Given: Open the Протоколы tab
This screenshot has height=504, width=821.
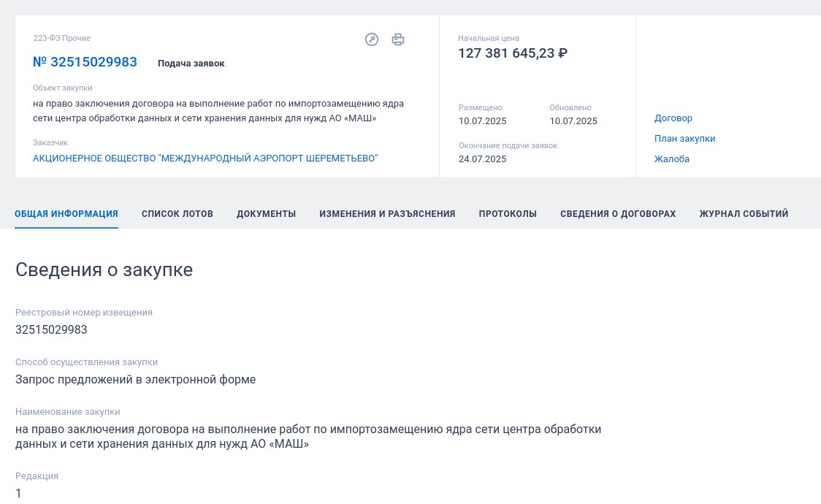Looking at the screenshot, I should pyautogui.click(x=508, y=213).
